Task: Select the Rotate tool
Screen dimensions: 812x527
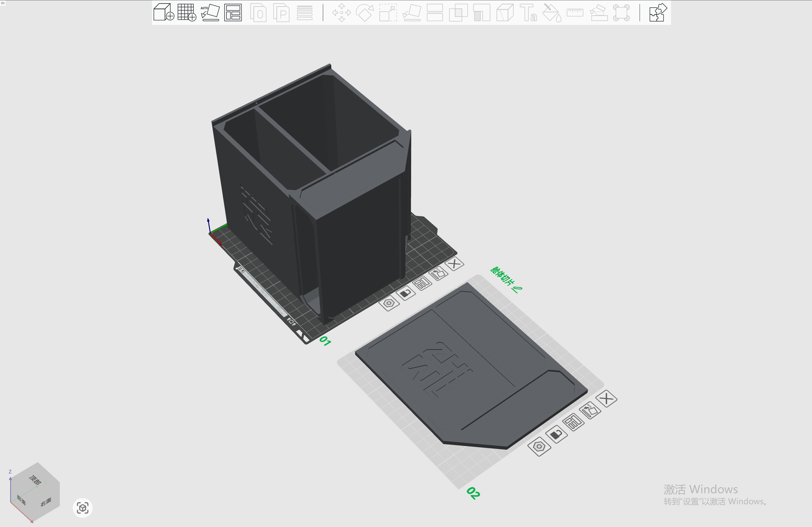Action: click(365, 13)
